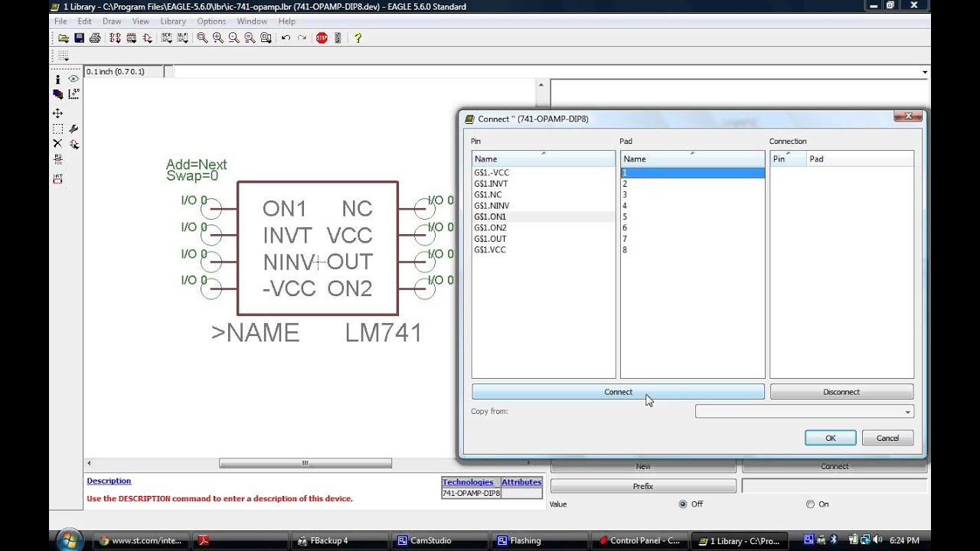Run a user program with ULP icon
980x551 pixels.
tap(181, 37)
